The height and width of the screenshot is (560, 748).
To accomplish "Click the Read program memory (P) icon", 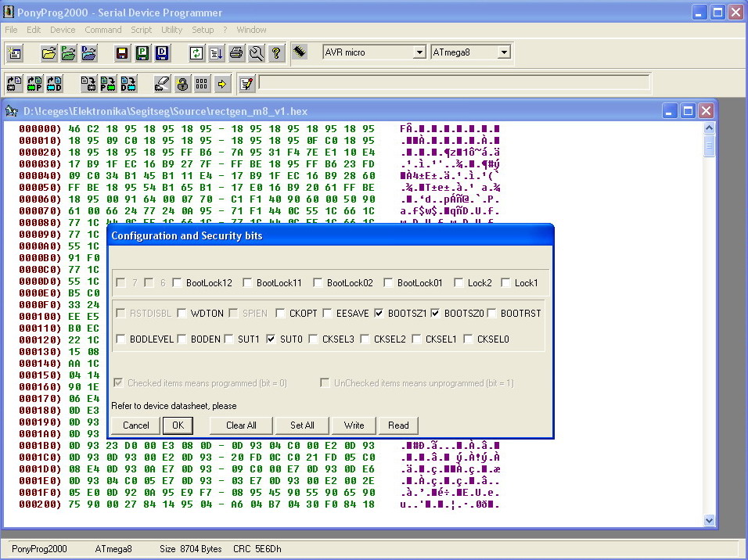I will click(x=34, y=84).
